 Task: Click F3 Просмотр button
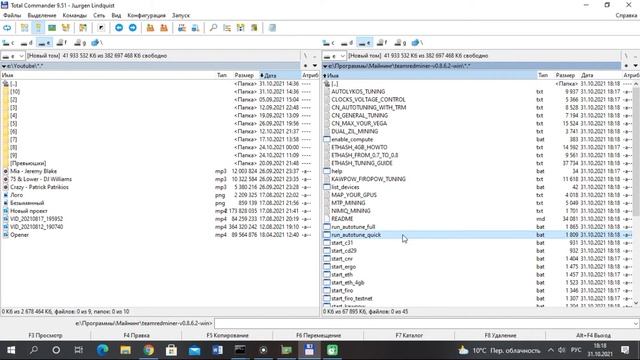point(45,336)
